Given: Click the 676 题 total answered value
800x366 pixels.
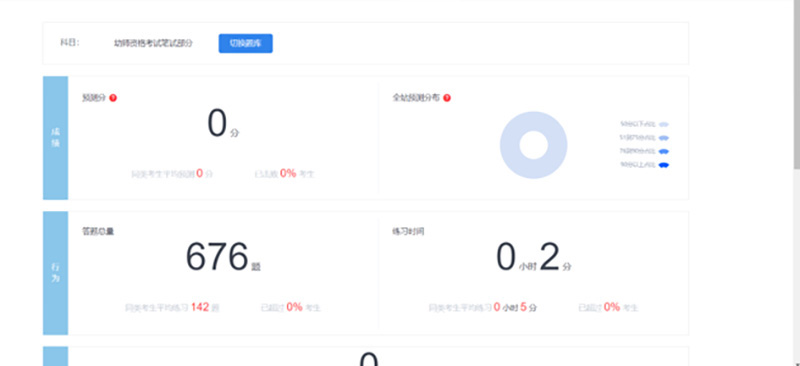Looking at the screenshot, I should (223, 258).
